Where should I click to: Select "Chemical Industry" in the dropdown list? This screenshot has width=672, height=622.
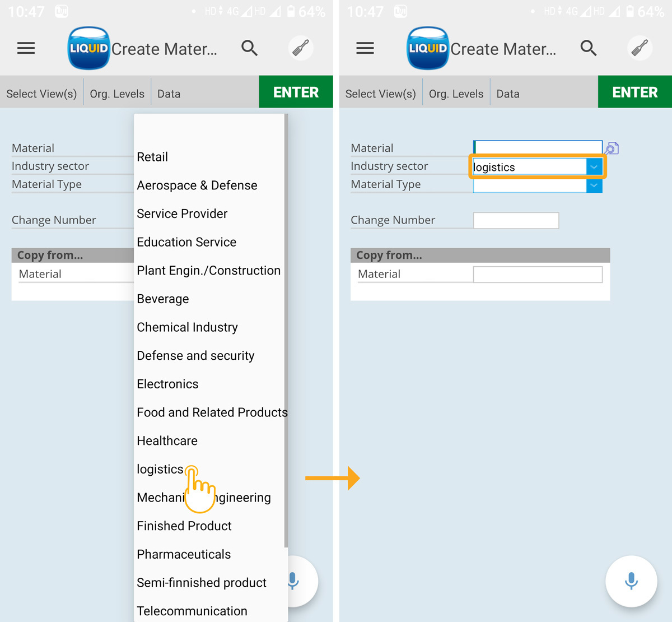click(187, 327)
